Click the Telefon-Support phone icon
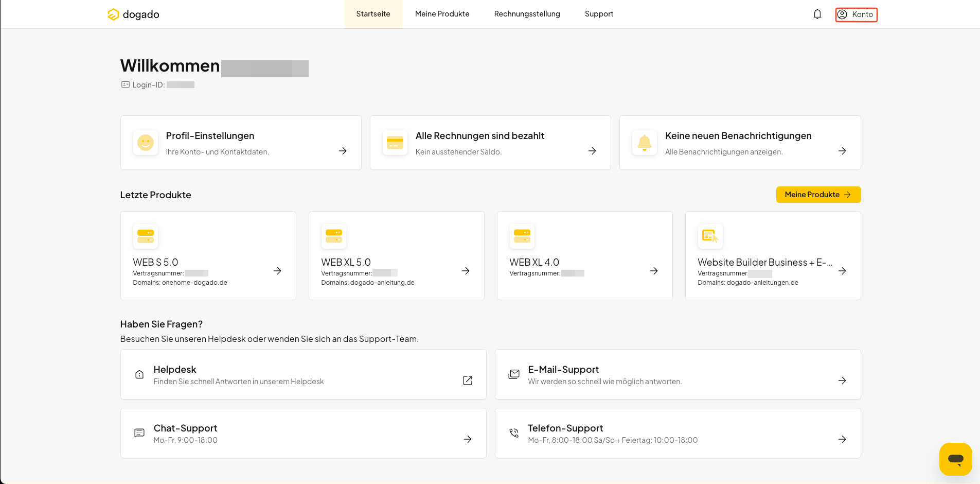980x484 pixels. [x=514, y=433]
